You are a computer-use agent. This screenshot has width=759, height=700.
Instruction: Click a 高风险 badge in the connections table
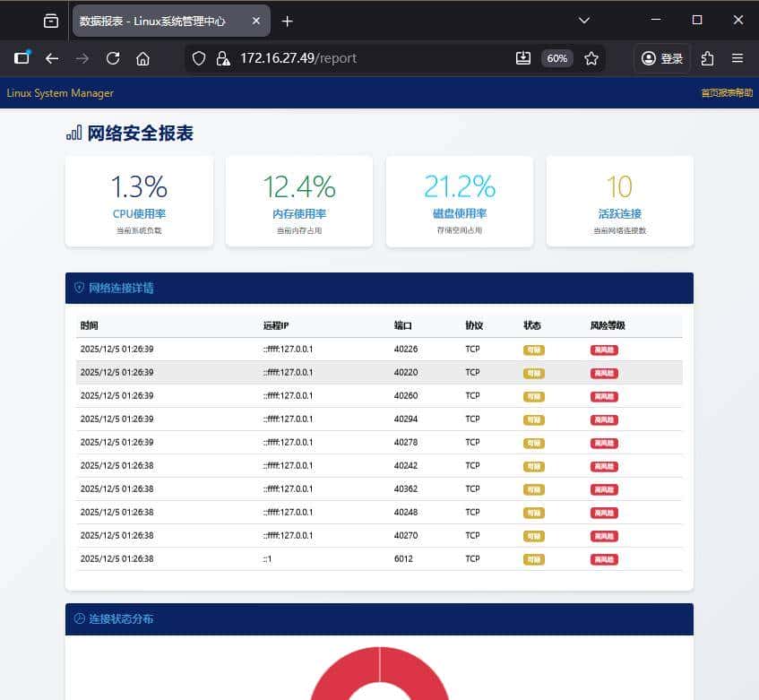click(x=603, y=350)
